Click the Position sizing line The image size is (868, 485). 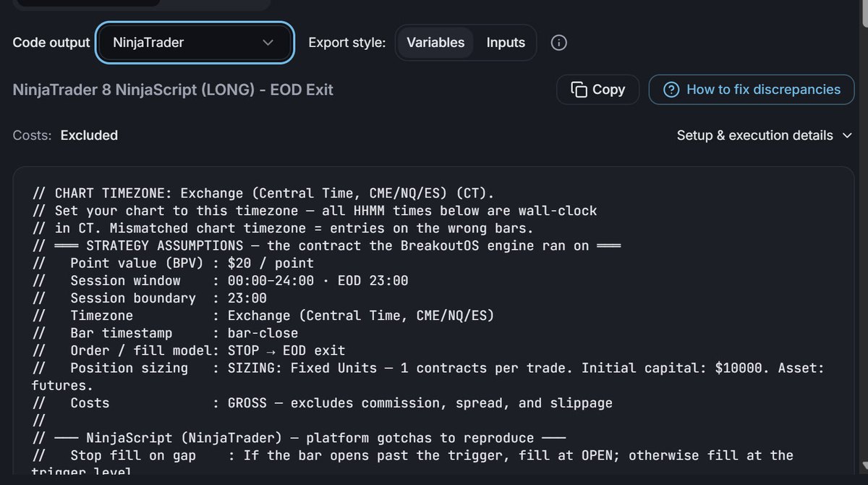[429, 376]
